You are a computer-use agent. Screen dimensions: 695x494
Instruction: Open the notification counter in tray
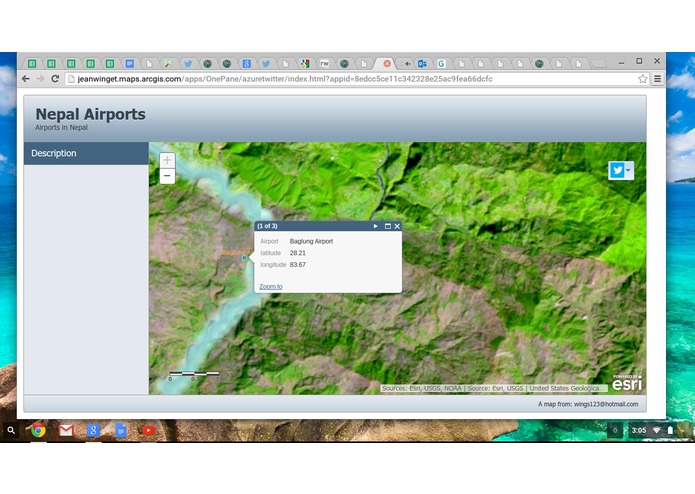pos(615,430)
